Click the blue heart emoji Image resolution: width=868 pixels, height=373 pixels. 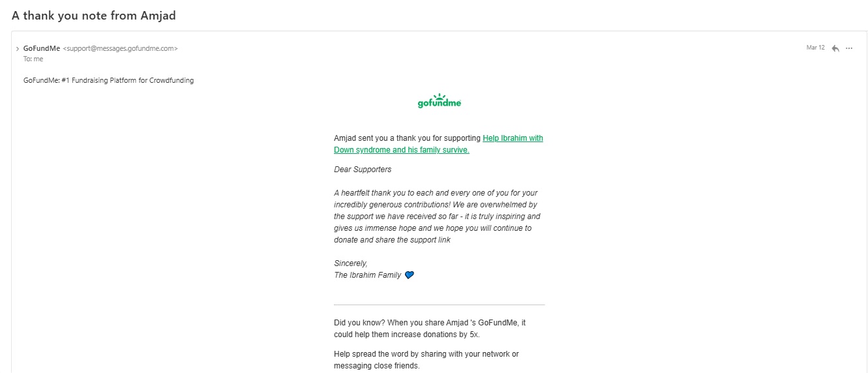(410, 275)
